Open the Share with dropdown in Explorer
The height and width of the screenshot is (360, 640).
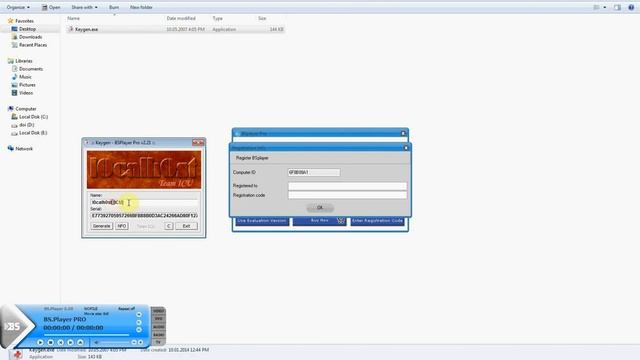click(84, 7)
